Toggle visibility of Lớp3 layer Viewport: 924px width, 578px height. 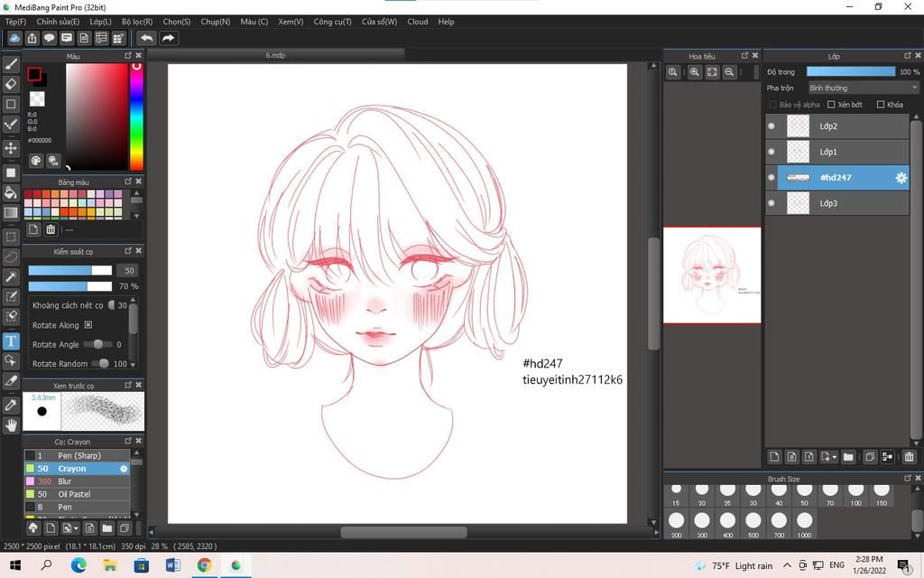click(772, 203)
